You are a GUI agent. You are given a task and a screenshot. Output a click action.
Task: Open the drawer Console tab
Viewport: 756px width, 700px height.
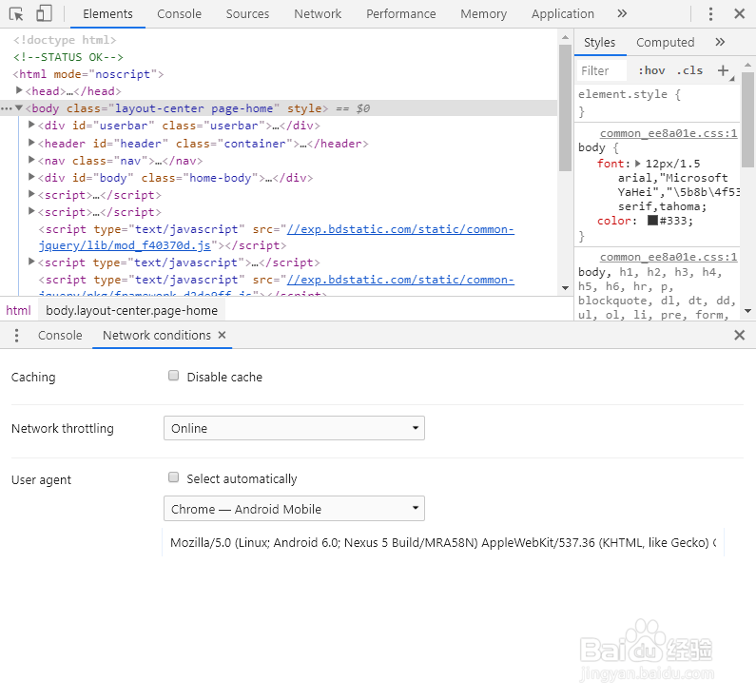tap(60, 335)
